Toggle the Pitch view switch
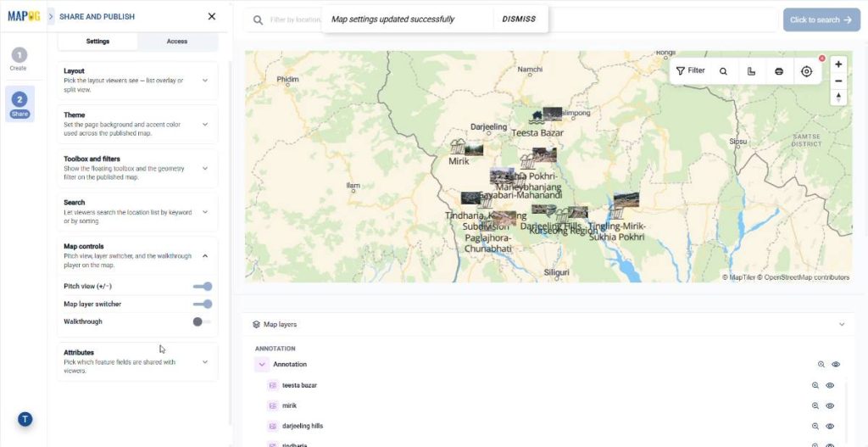 pyautogui.click(x=203, y=287)
